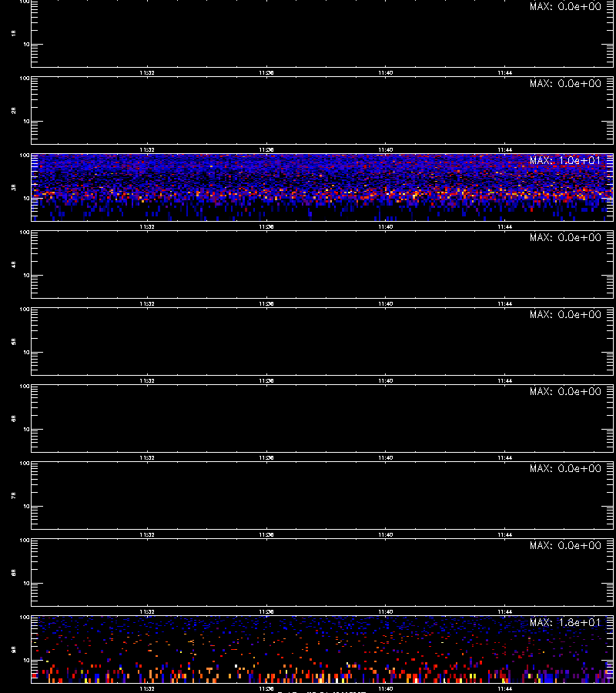Click the 11:44 time label under panel 7R

[x=505, y=535]
